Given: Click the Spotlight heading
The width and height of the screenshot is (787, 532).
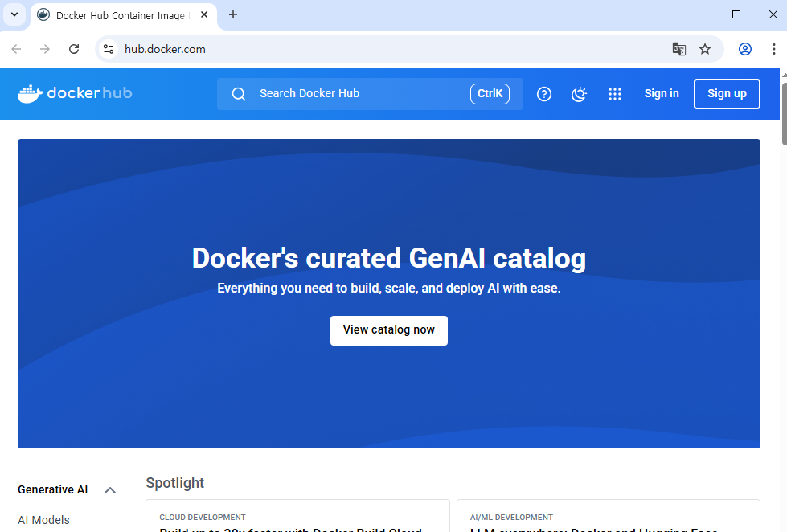Looking at the screenshot, I should tap(174, 483).
